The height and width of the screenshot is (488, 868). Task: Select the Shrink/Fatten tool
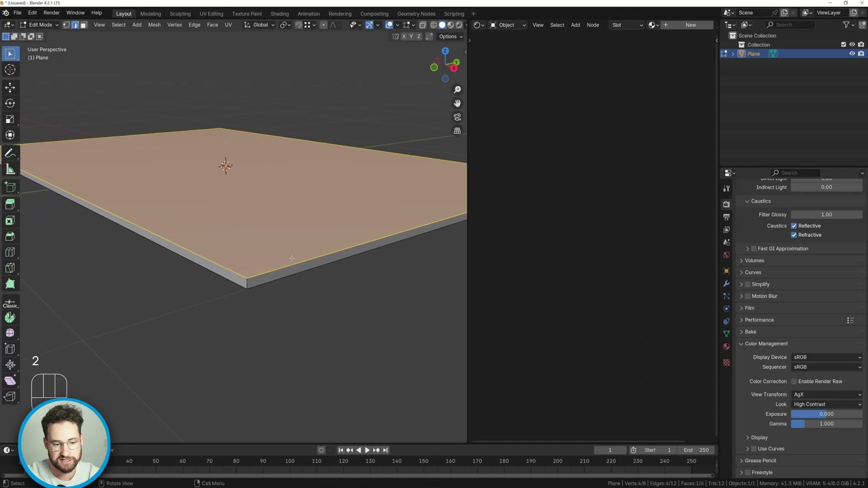[10, 365]
